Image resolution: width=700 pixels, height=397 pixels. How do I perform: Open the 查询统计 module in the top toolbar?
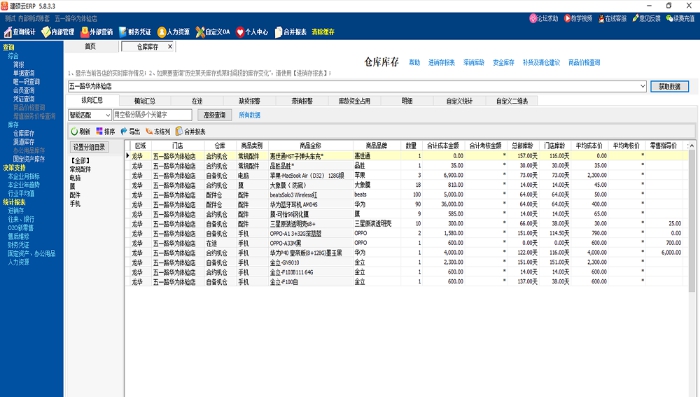20,32
